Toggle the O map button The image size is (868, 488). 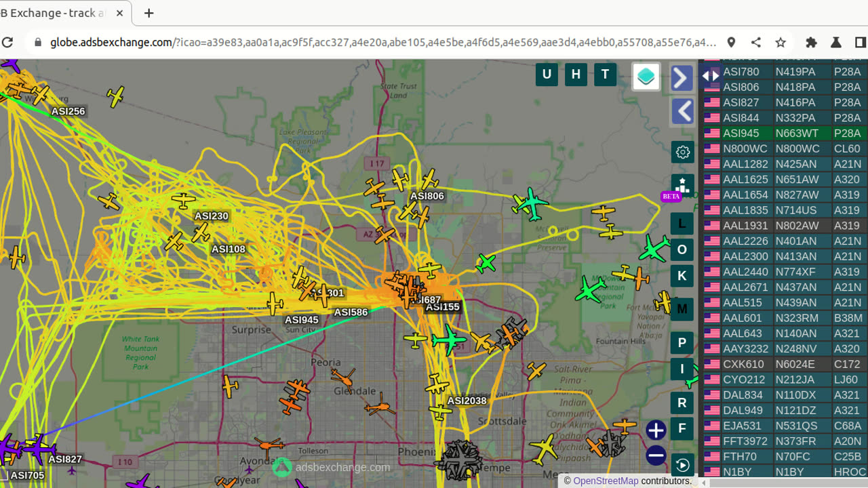click(x=682, y=249)
